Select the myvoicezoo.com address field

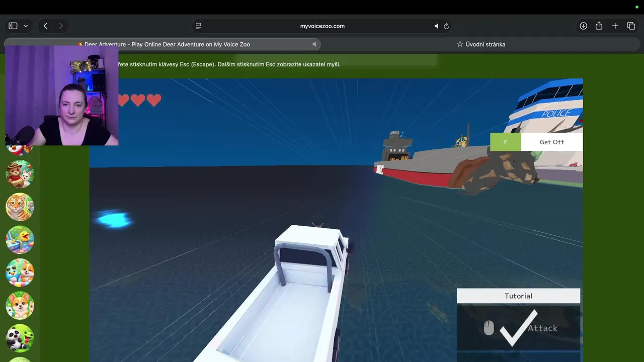click(322, 26)
